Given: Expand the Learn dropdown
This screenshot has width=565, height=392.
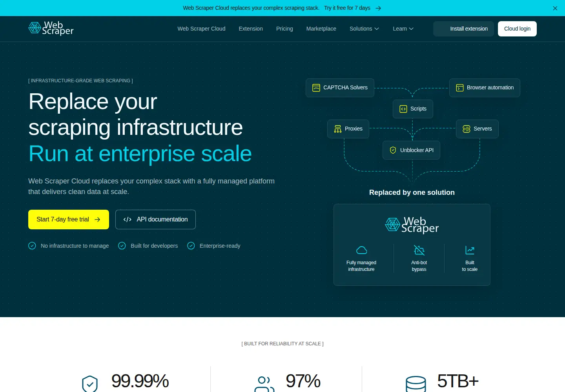Looking at the screenshot, I should [x=403, y=29].
